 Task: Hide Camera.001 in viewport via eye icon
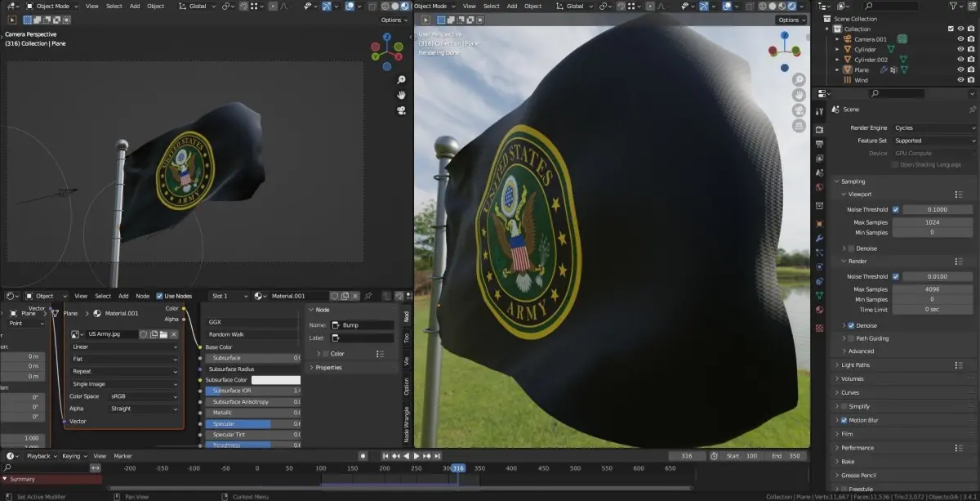click(x=960, y=39)
